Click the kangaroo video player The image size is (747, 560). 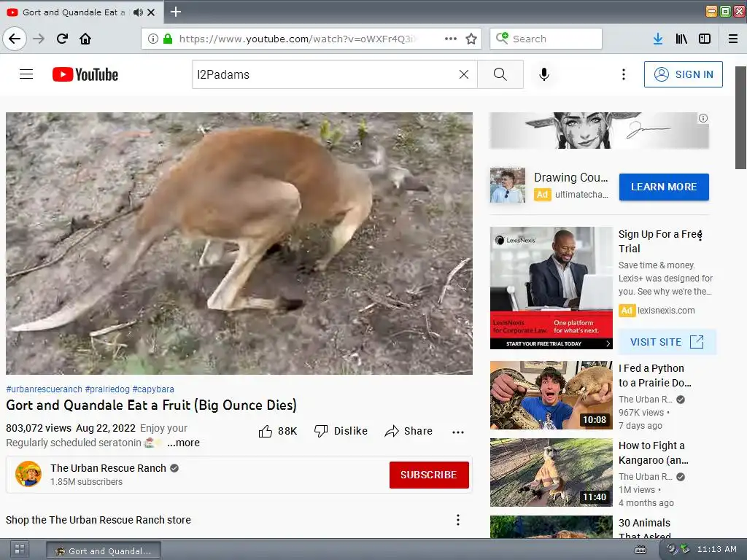pyautogui.click(x=239, y=244)
